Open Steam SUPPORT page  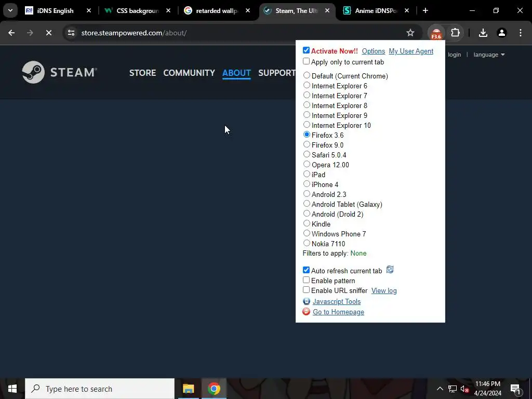(x=277, y=73)
